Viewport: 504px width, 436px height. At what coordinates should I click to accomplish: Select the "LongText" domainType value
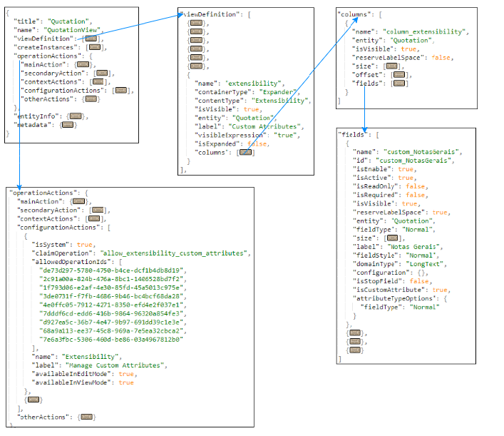[x=425, y=264]
